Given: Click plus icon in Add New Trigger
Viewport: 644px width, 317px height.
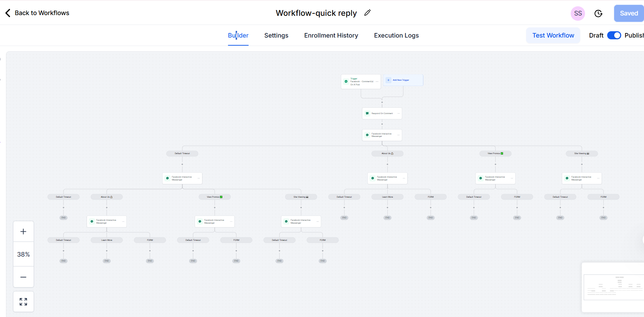Looking at the screenshot, I should [388, 80].
